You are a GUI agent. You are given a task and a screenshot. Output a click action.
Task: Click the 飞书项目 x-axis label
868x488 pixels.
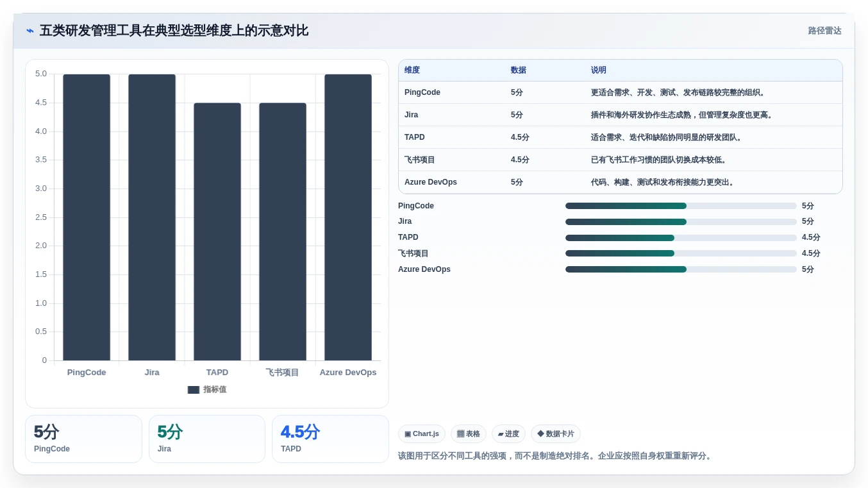[283, 373]
